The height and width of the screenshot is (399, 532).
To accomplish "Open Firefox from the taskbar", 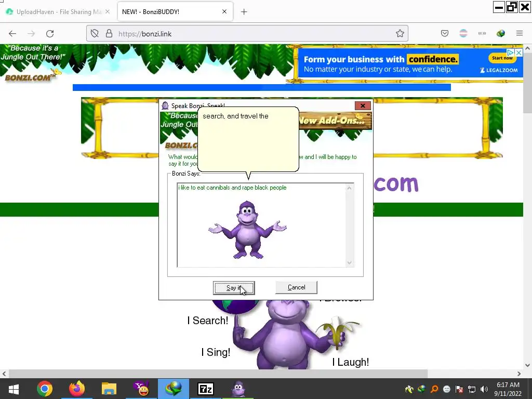I will coord(77,389).
